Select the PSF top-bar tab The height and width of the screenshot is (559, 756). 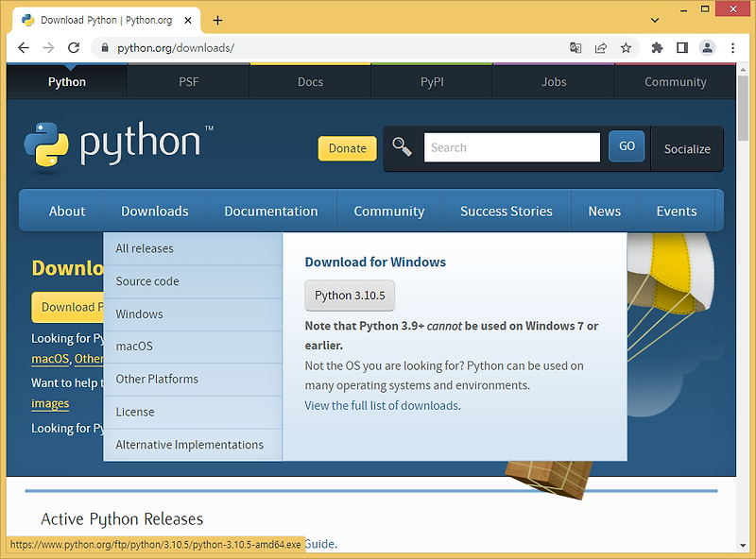(x=188, y=82)
